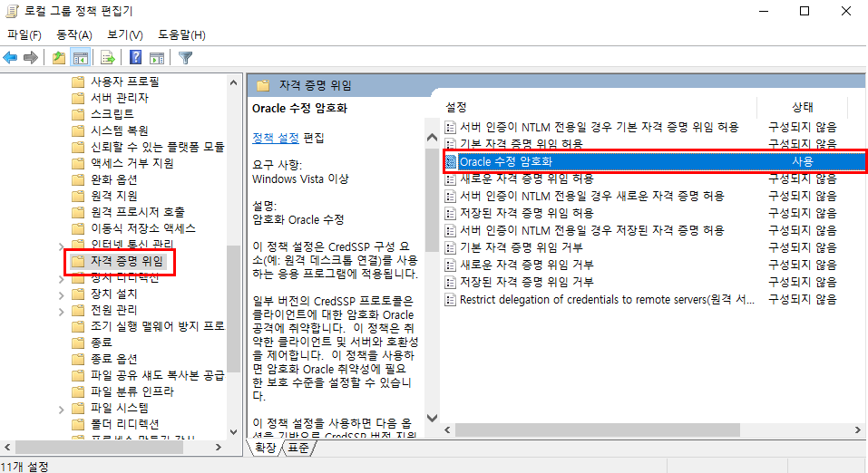The image size is (868, 473).
Task: Toggle the Show/Hide action pane icon
Action: tap(157, 57)
